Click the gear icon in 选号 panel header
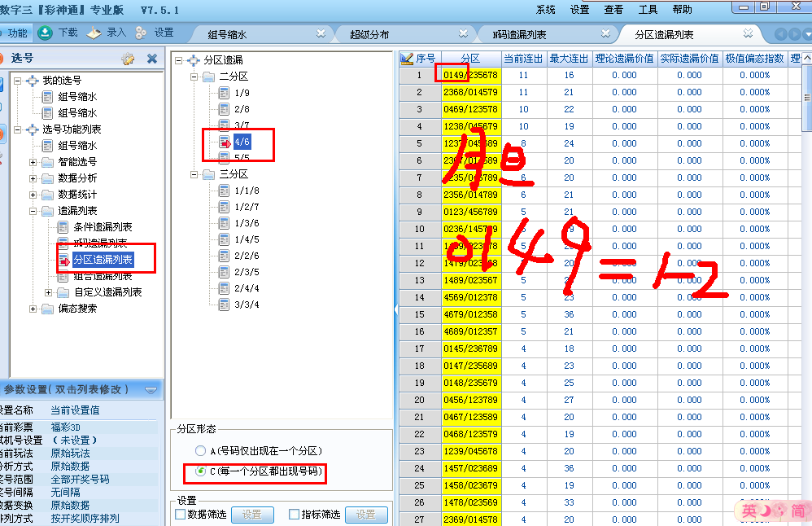Viewport: 812px width, 526px height. [x=128, y=59]
